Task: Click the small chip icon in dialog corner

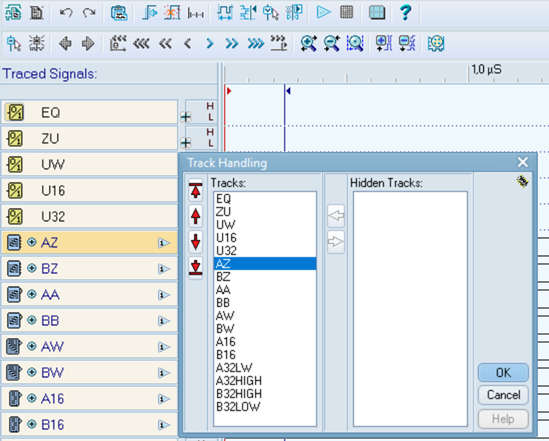Action: coord(522,181)
